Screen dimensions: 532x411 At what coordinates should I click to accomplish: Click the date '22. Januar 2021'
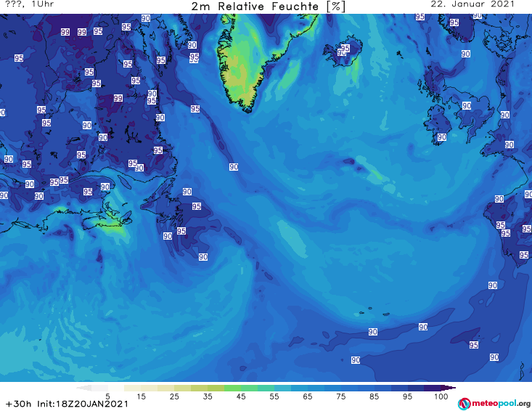472,4
